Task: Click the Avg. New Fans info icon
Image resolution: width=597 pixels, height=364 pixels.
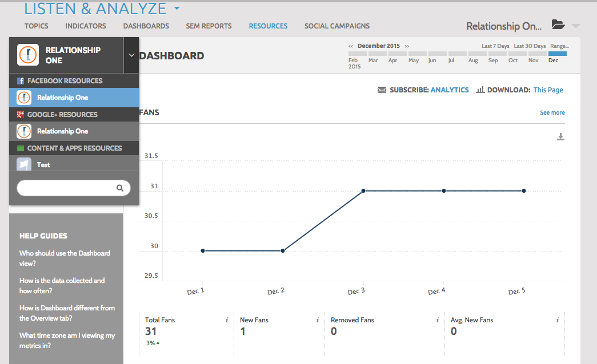Action: click(x=557, y=321)
